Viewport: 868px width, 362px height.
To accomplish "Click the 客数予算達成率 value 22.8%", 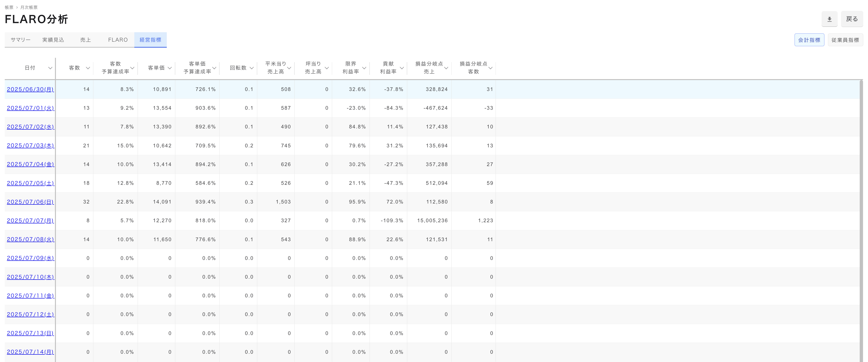I will pyautogui.click(x=125, y=202).
